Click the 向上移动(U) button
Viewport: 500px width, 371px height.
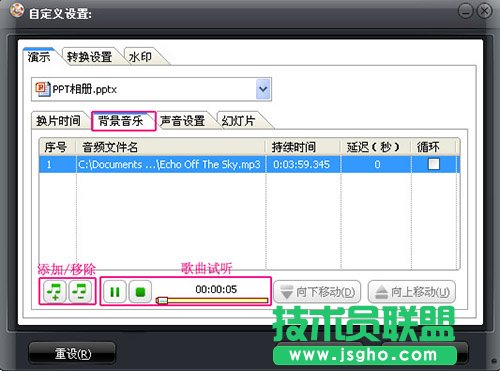coord(412,292)
